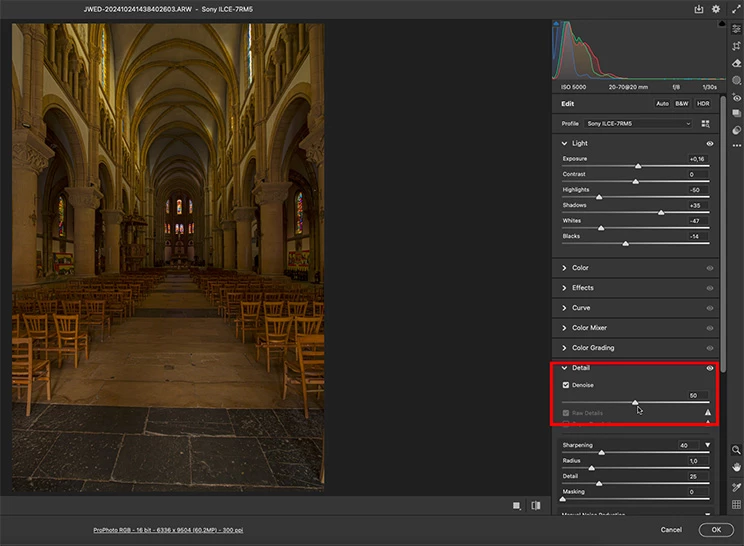Screen dimensions: 744x546
Task: Click the Shadows slider handle
Action: point(661,213)
